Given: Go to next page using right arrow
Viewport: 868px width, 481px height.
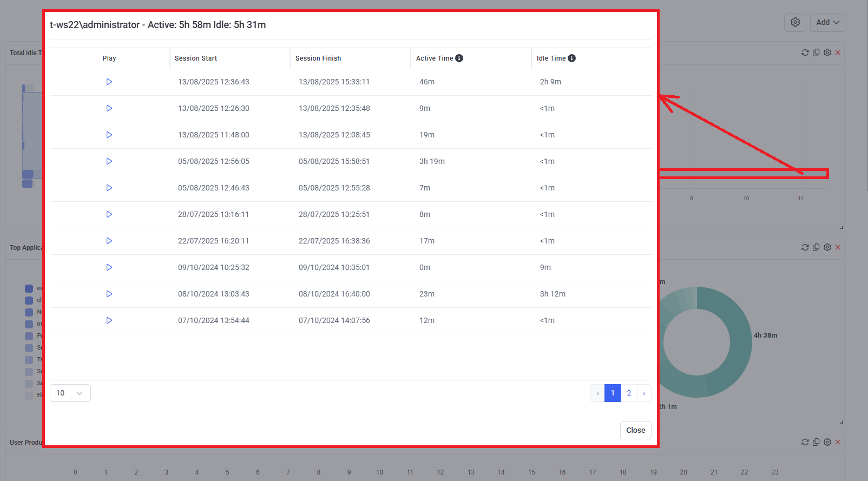Looking at the screenshot, I should 644,393.
